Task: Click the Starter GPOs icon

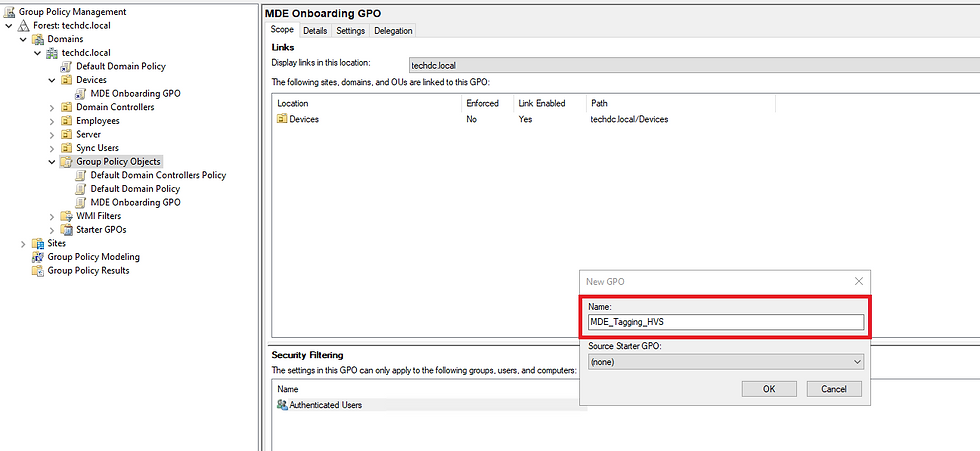Action: [67, 230]
